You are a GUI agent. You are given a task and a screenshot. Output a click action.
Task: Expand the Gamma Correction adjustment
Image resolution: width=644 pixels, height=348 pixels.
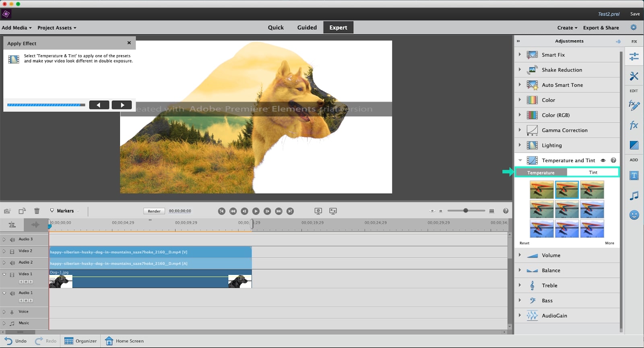click(520, 130)
